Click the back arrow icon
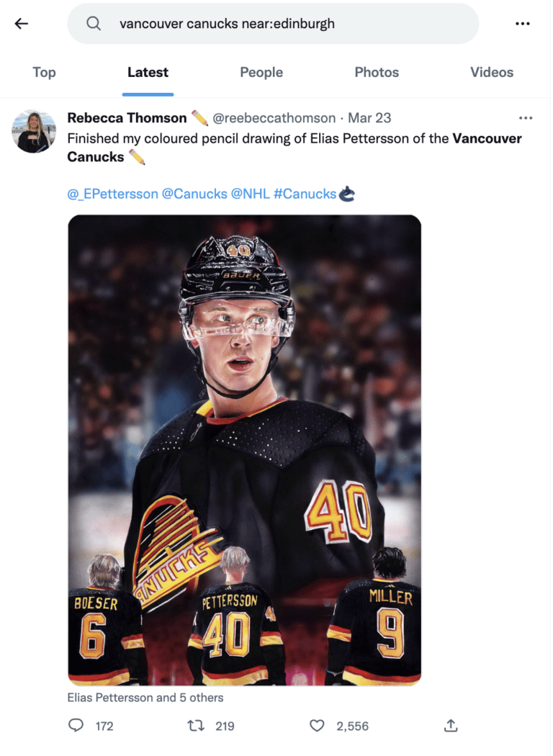Viewport: 553px width, 756px height. (x=22, y=24)
